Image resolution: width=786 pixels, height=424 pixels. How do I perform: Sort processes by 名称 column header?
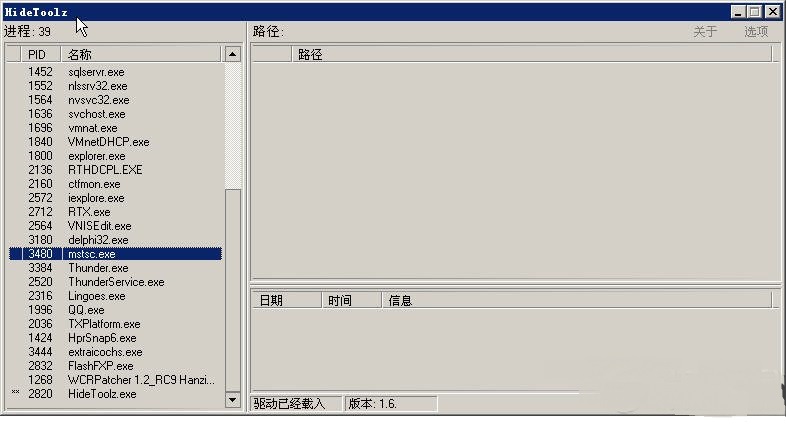(140, 54)
